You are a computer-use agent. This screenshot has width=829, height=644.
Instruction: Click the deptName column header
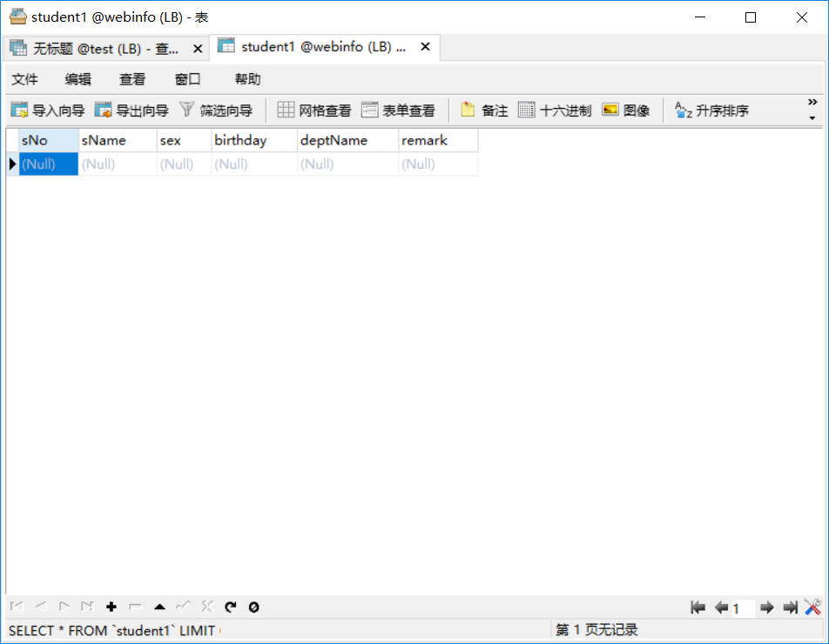point(348,140)
